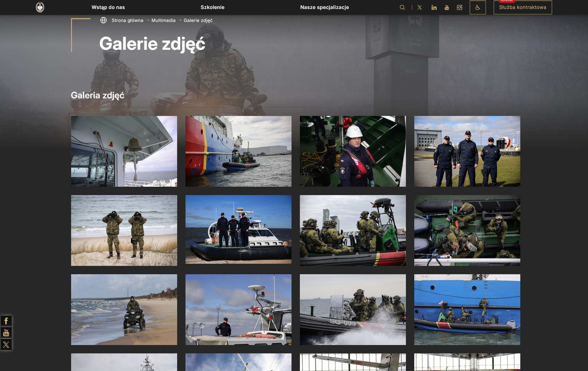Viewport: 588px width, 371px height.
Task: Click the X icon in left sidebar
Action: (6, 344)
